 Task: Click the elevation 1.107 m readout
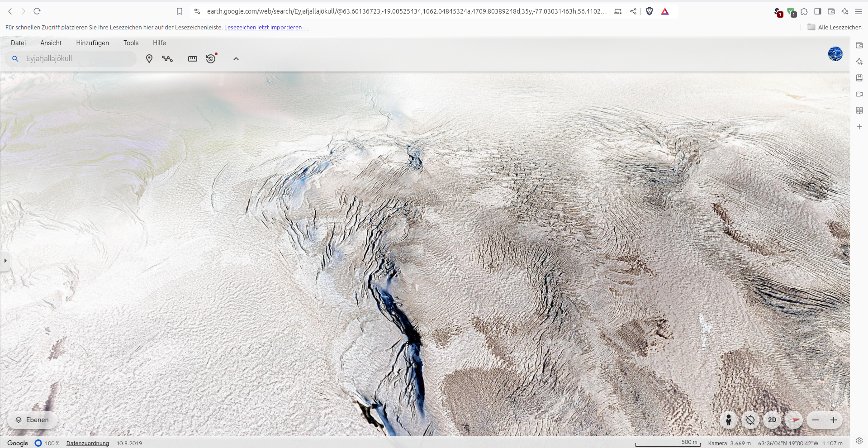832,443
